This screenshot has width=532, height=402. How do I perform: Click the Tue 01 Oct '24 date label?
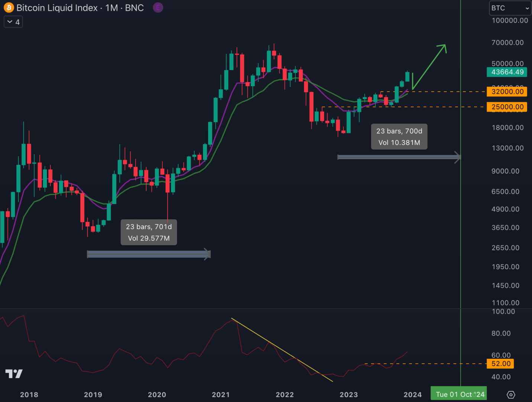pos(460,394)
